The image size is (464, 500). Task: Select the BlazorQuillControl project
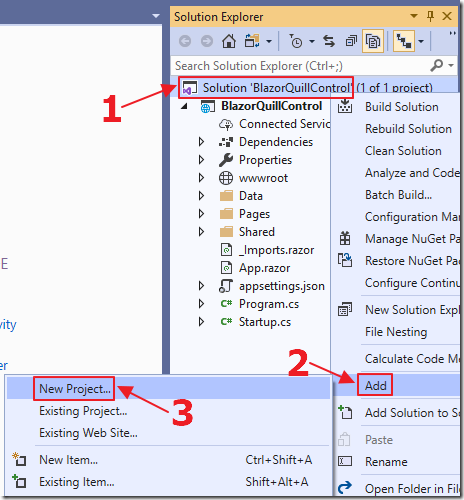(x=272, y=106)
